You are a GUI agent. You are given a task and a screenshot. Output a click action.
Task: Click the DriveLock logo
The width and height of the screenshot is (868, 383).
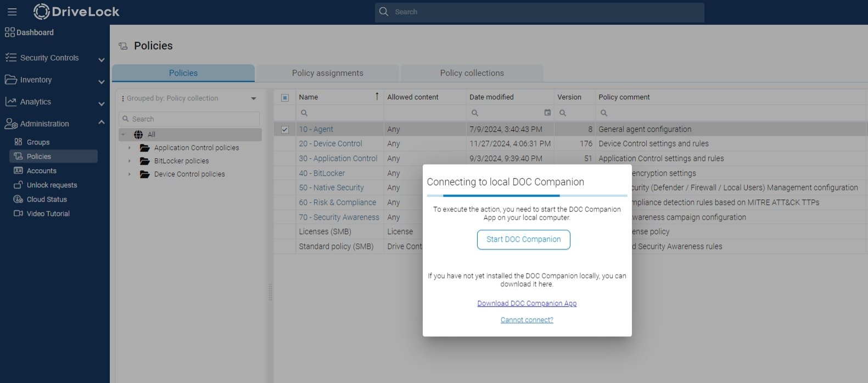click(x=76, y=12)
